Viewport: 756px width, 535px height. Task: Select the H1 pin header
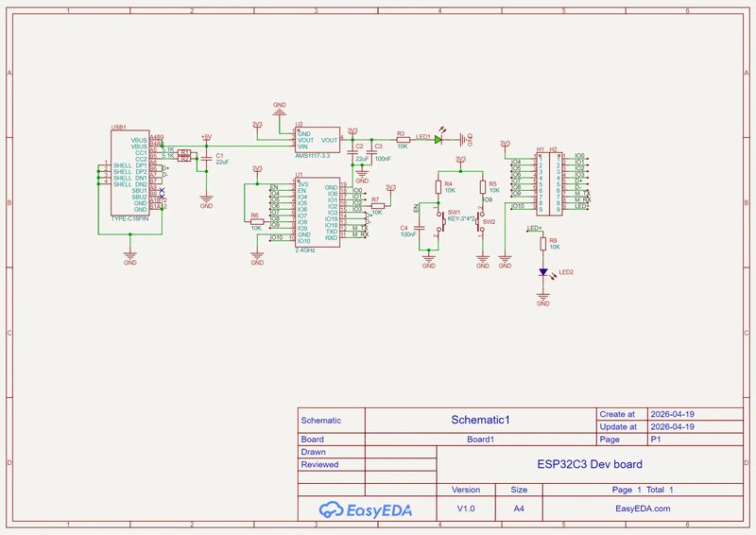click(541, 184)
